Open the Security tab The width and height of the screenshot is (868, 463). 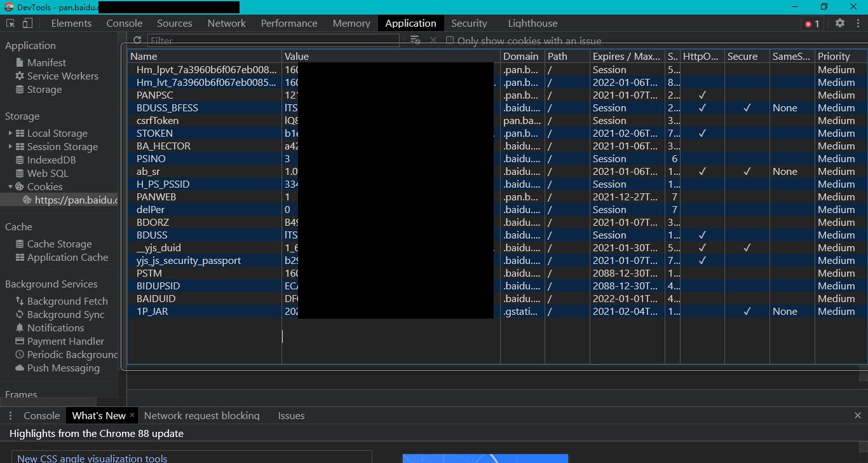pos(469,23)
